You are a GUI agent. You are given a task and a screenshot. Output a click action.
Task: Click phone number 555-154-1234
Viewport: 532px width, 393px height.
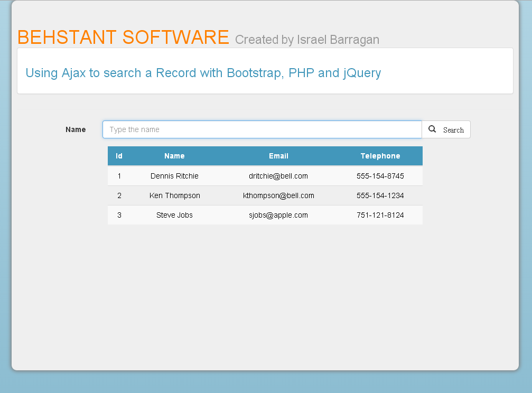(380, 195)
